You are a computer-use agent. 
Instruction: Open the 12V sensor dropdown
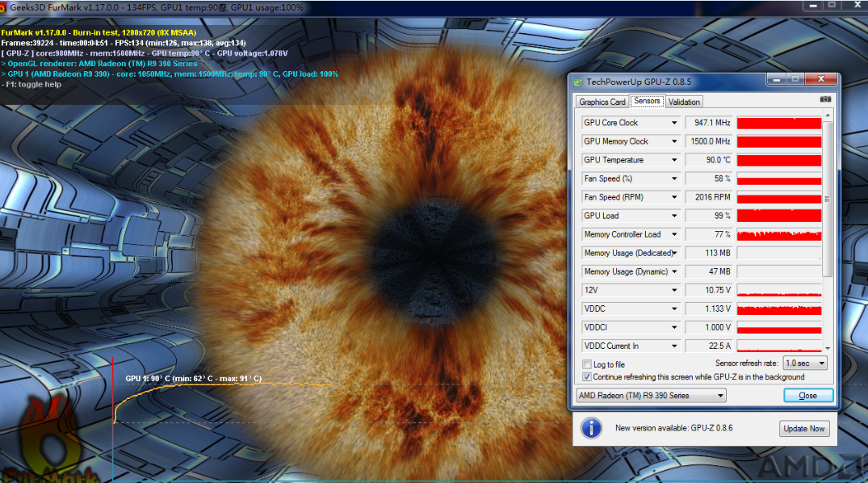[x=674, y=290]
